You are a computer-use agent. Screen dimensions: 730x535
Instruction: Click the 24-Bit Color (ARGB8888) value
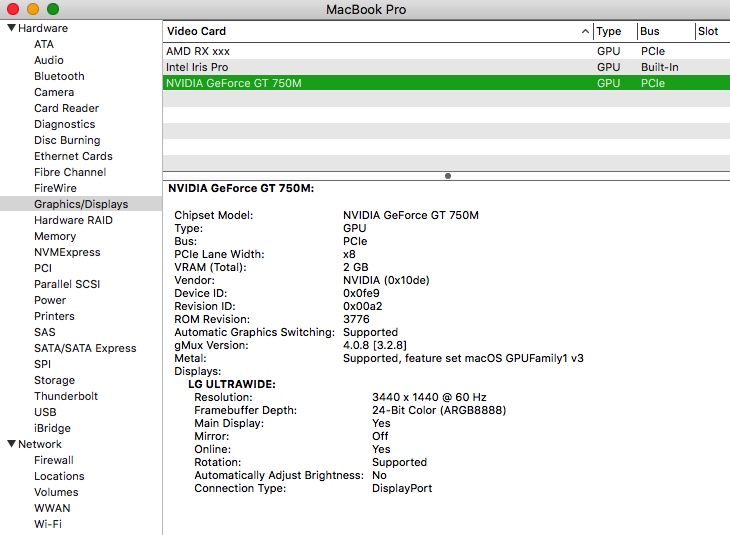tap(439, 410)
